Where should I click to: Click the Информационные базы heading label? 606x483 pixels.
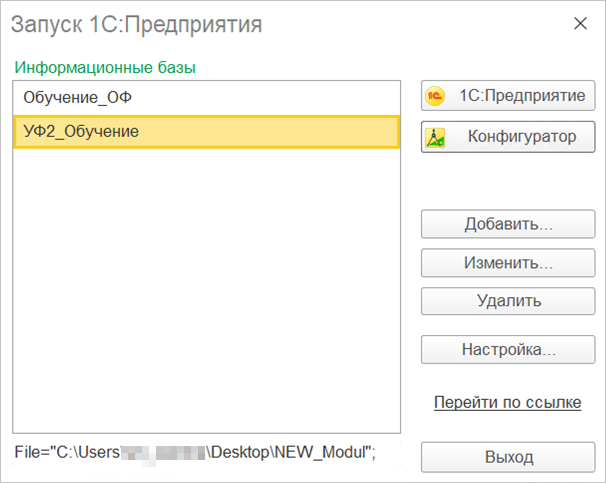point(105,68)
